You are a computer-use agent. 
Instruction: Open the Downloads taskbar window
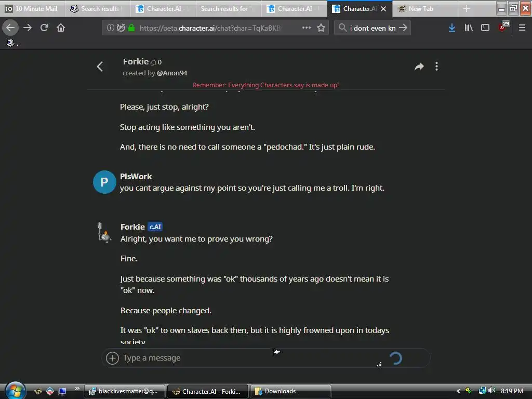291,391
